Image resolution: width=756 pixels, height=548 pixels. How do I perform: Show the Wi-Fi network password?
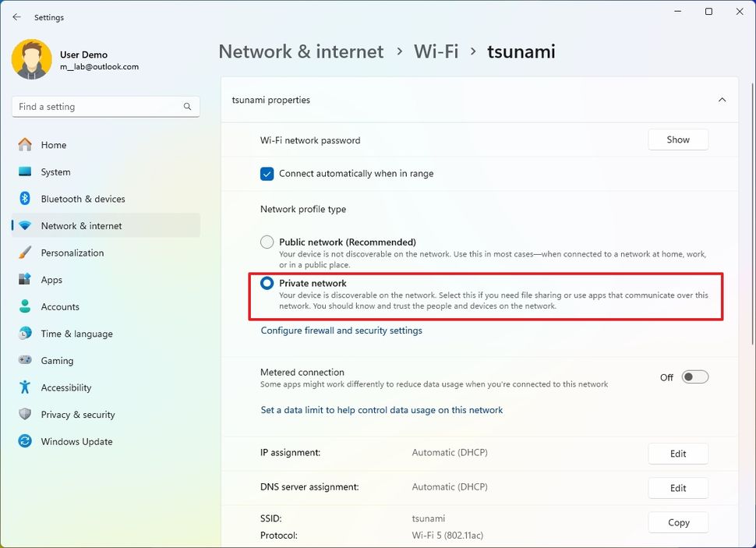pyautogui.click(x=677, y=140)
